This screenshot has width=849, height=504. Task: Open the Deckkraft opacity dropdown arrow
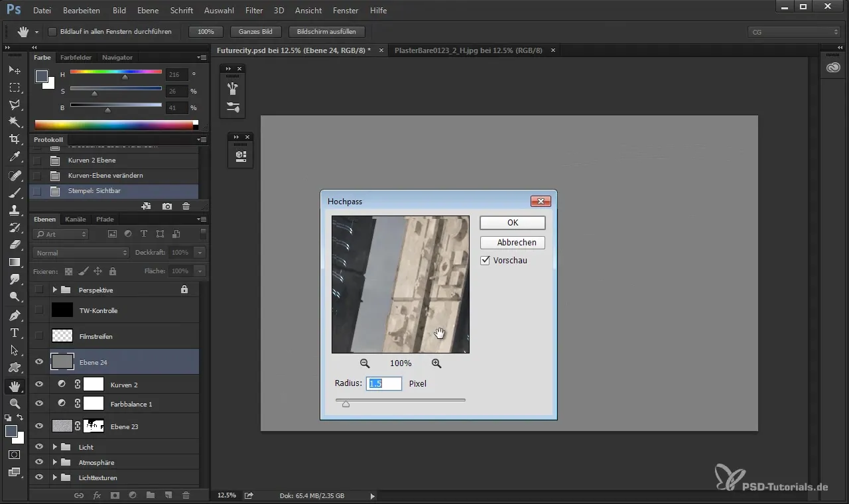200,253
